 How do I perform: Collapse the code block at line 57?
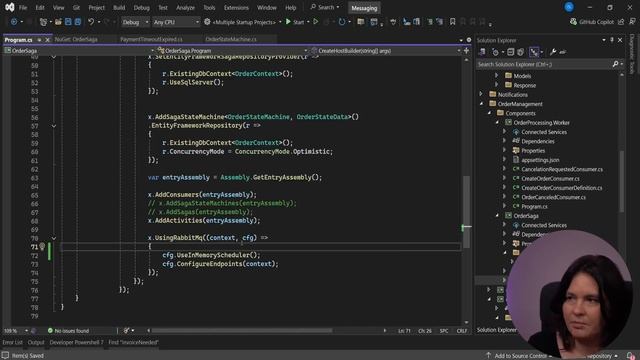[54, 126]
